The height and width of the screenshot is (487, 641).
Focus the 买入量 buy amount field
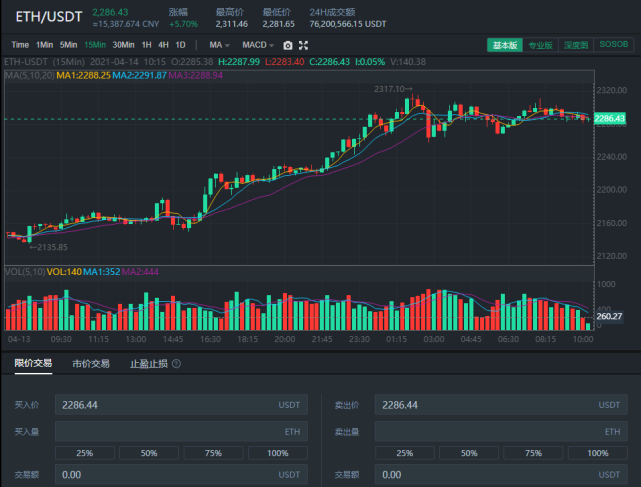(181, 431)
